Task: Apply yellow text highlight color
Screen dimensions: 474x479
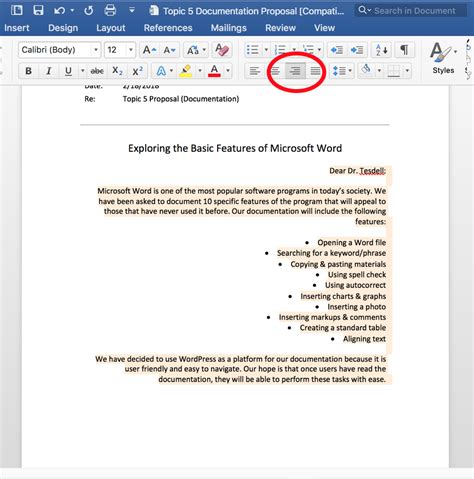Action: click(x=186, y=71)
